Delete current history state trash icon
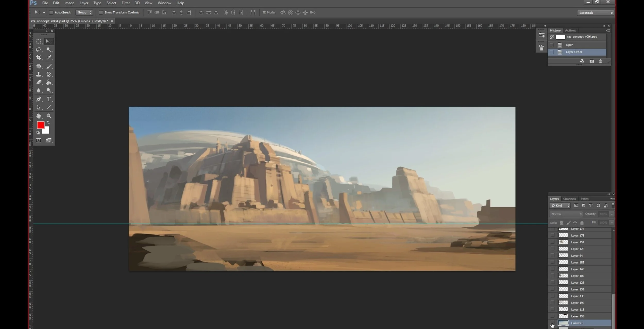Viewport: 644px width, 329px height. (600, 61)
